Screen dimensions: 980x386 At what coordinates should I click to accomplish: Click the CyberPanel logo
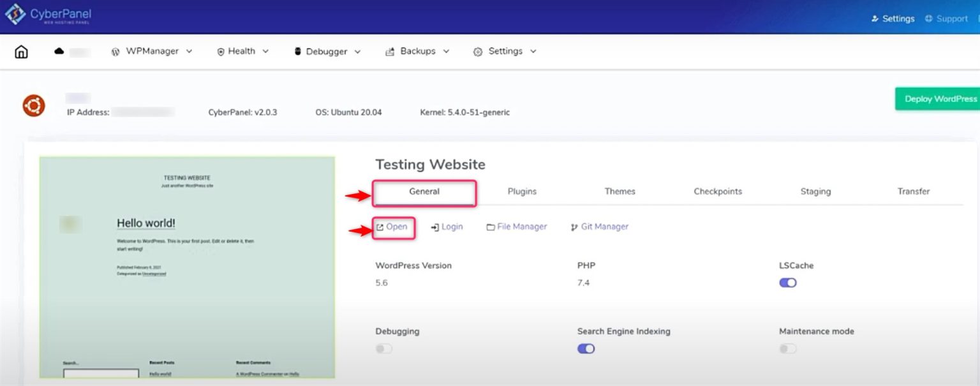click(x=48, y=15)
